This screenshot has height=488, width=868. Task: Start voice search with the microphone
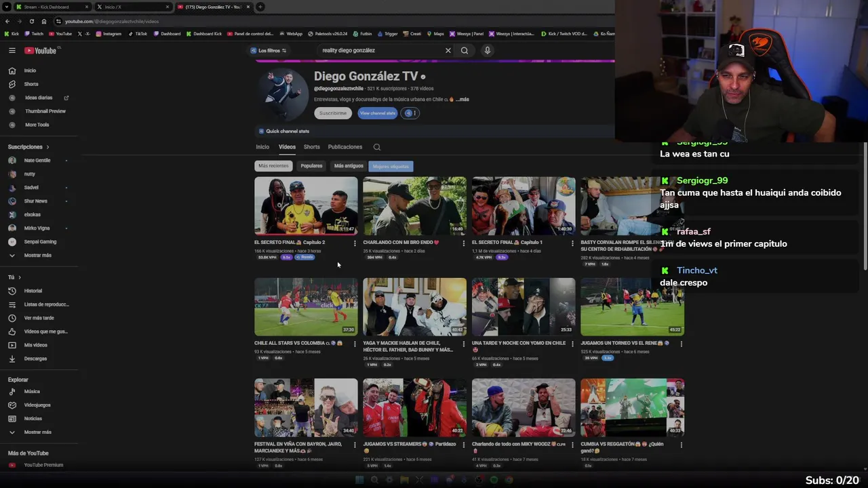(x=487, y=50)
